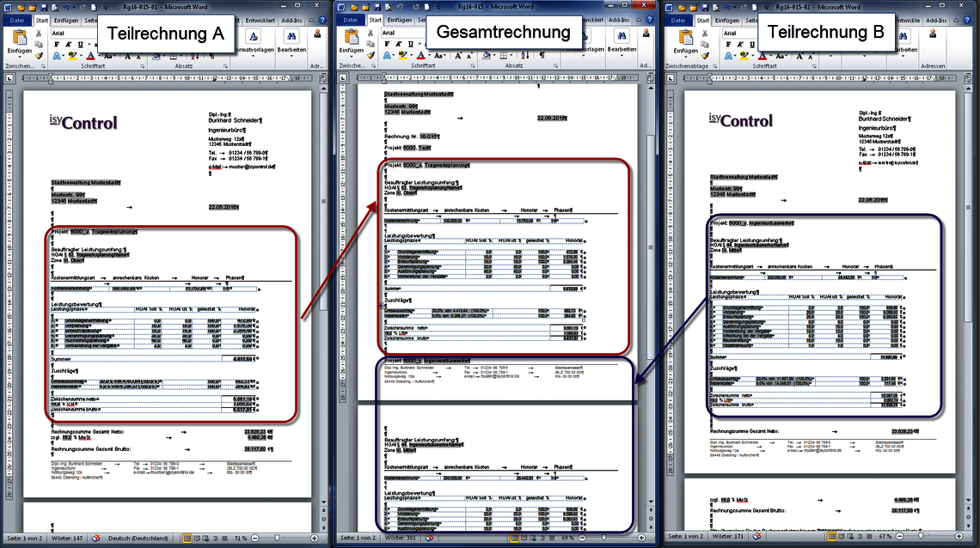The width and height of the screenshot is (980, 548).
Task: Click new document icon in Rg16-015-01 quick access toolbar
Action: 94,8
